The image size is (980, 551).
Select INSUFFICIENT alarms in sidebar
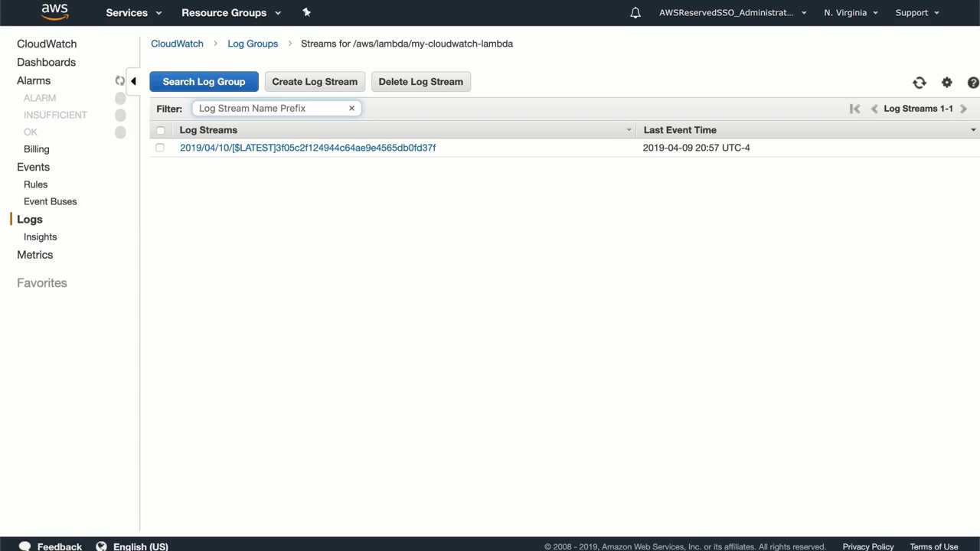(x=55, y=115)
